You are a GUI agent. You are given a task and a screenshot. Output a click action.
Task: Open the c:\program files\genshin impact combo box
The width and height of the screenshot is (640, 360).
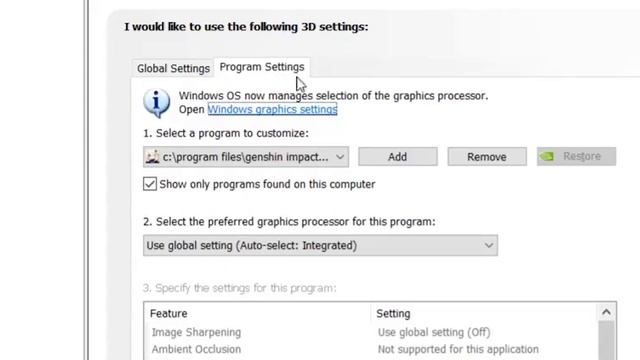tap(246, 157)
